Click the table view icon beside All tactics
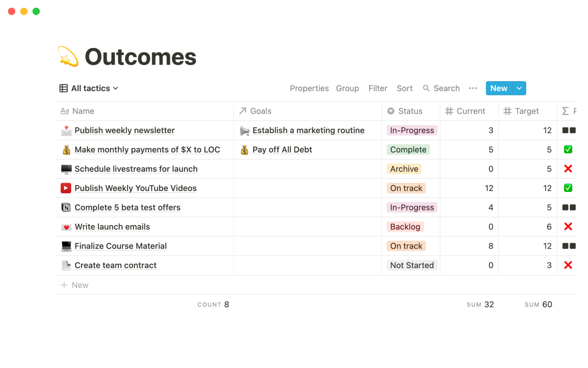The image size is (588, 368). coord(63,88)
